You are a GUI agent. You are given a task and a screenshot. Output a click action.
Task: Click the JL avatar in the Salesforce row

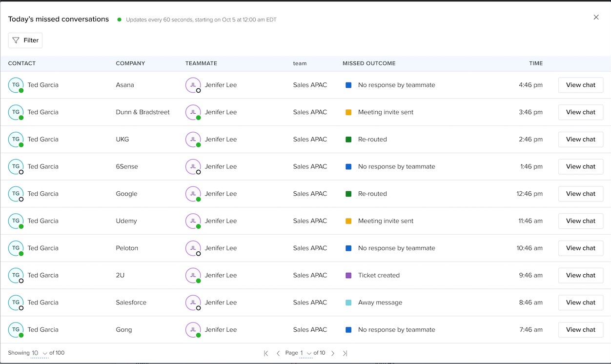pos(193,303)
